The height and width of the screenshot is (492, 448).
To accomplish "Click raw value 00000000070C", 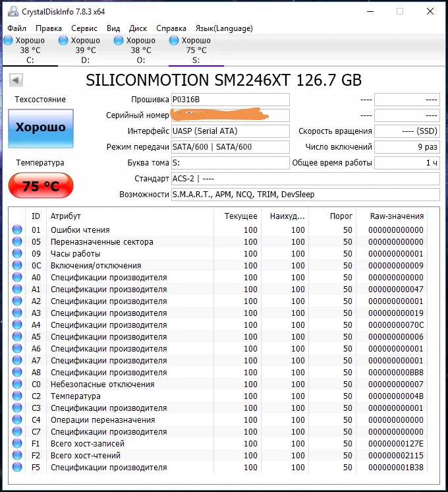I will [396, 325].
